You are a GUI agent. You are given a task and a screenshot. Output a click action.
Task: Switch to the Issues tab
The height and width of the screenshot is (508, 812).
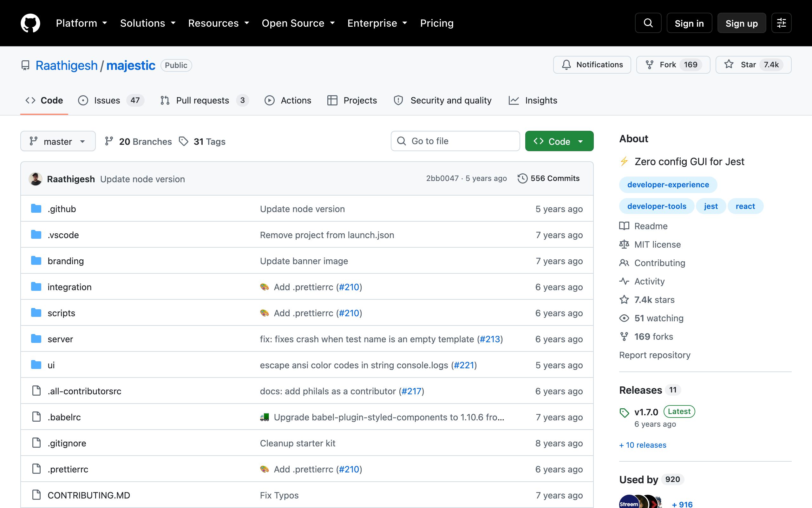tap(111, 100)
